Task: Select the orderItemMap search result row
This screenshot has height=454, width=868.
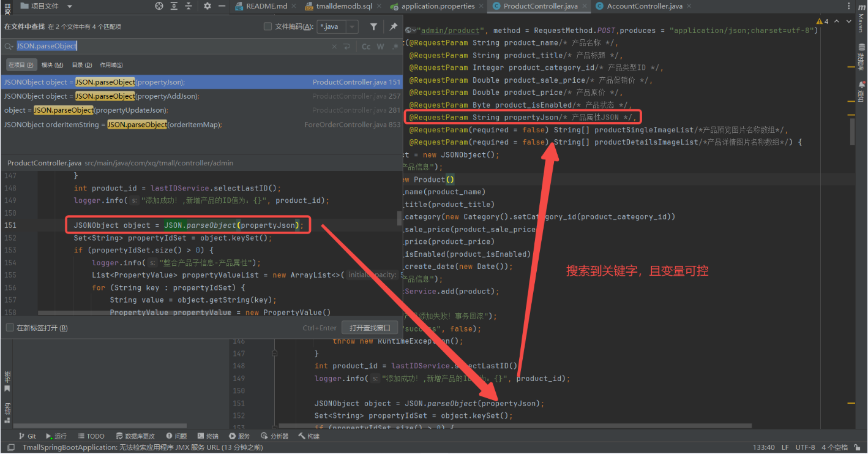Action: 201,124
